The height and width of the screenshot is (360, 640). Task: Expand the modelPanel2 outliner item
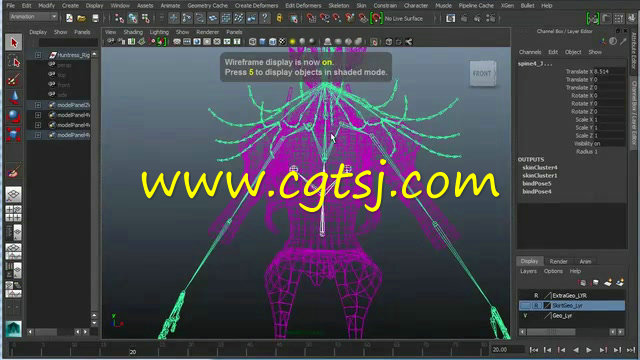[x=38, y=105]
